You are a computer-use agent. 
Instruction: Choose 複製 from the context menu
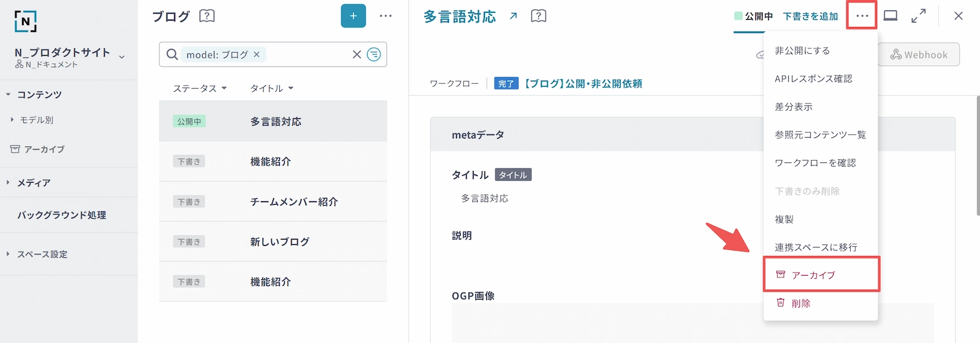point(784,219)
